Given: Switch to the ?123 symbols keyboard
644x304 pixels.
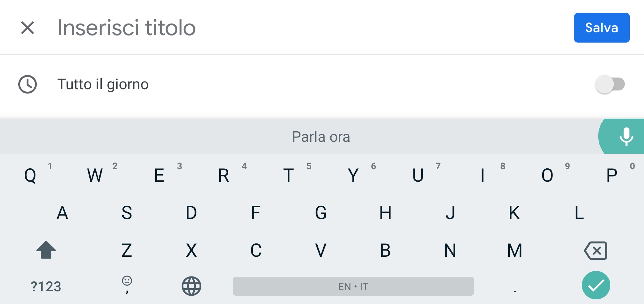Looking at the screenshot, I should tap(46, 286).
